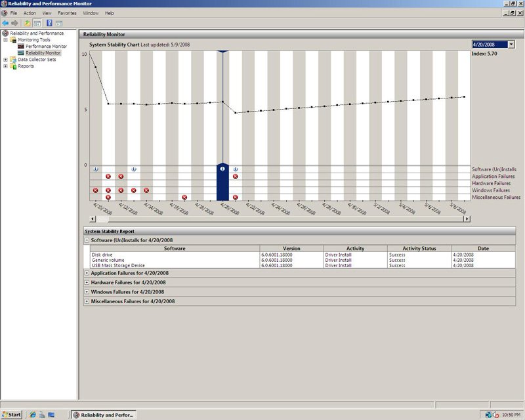Click the miscellaneous failure icon for 4/21/2008
This screenshot has height=420, width=525.
tap(236, 198)
